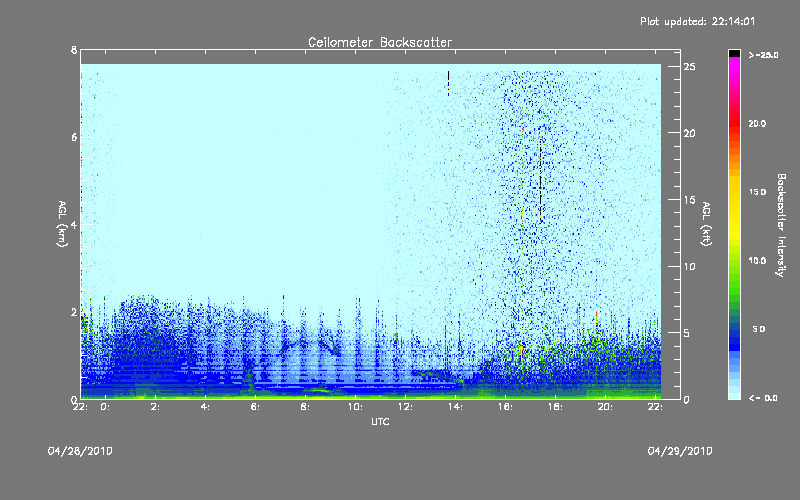Click the 'Ceilometer Backscatter' plot title

[x=380, y=42]
